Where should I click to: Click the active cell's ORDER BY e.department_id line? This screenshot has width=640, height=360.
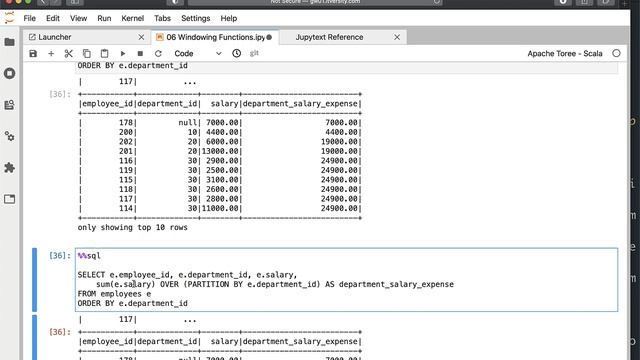tap(133, 303)
